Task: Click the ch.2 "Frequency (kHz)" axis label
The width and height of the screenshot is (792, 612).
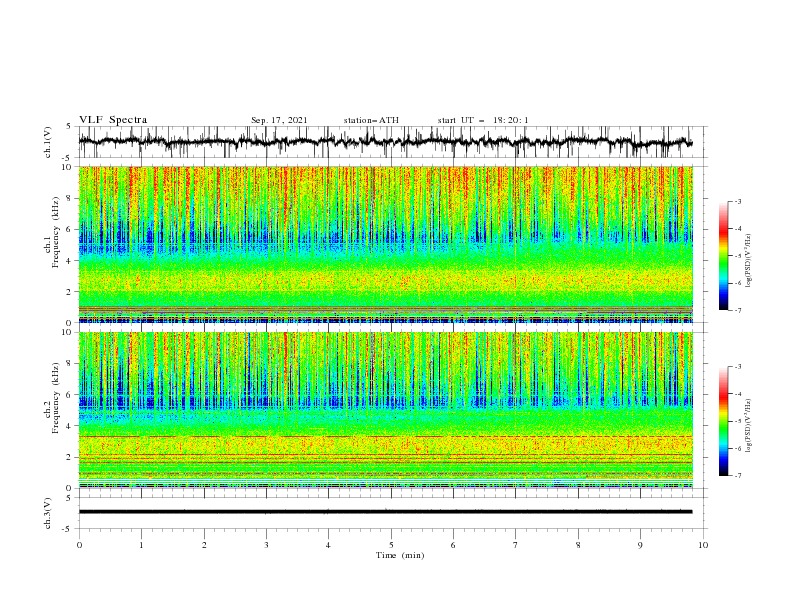Action: coord(56,398)
